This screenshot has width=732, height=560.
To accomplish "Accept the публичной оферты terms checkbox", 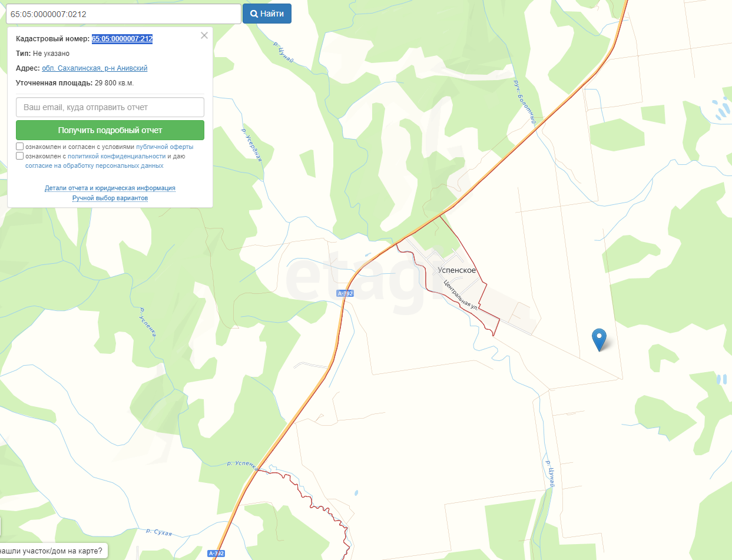I will point(20,146).
